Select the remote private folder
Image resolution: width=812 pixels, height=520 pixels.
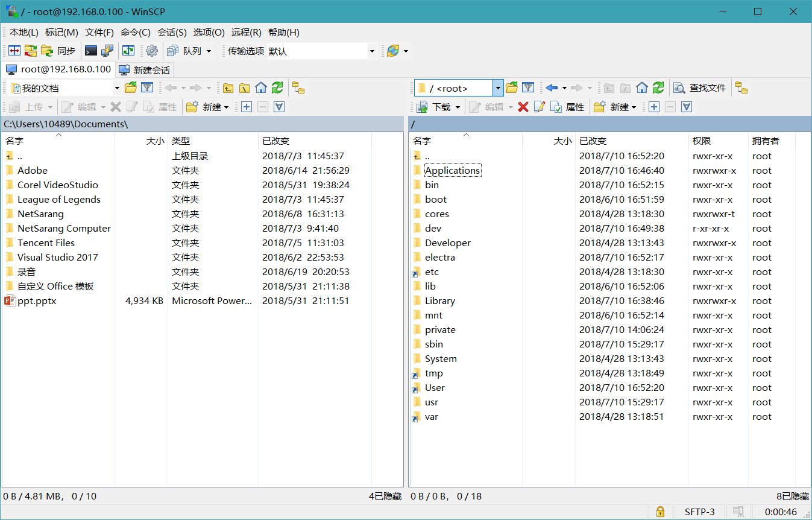pos(440,330)
